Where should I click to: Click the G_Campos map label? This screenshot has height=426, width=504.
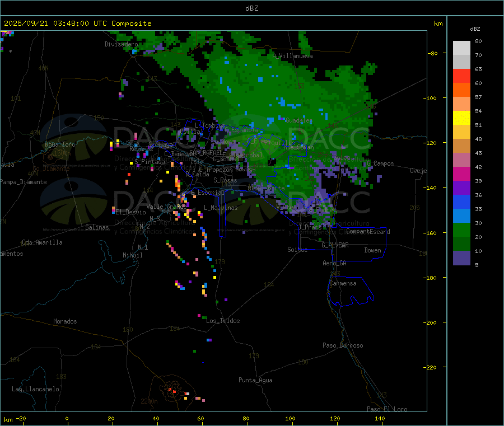pos(380,163)
